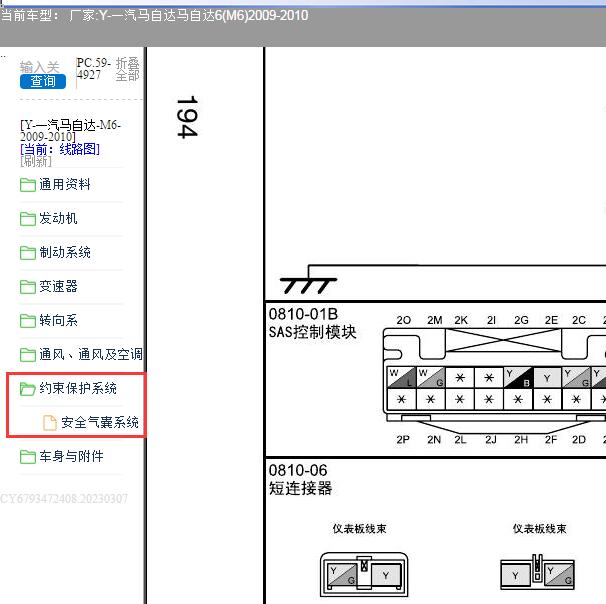Click pin label 2N below SAS connector
606x604 pixels.
(434, 440)
